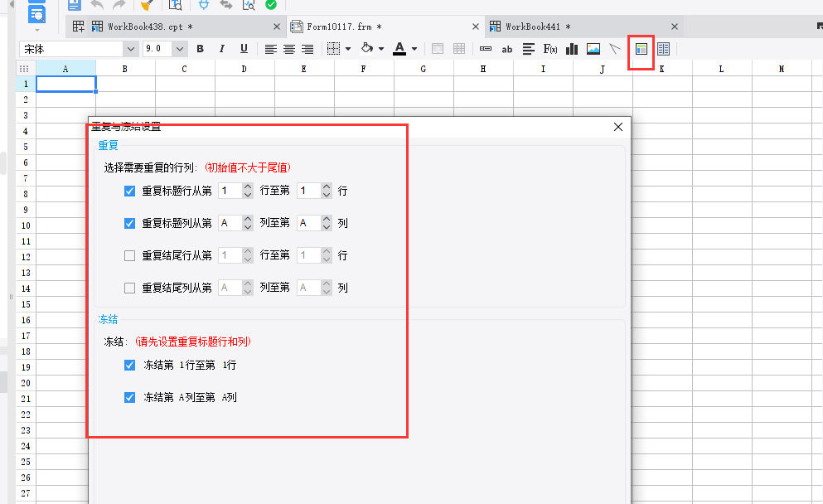This screenshot has width=823, height=504.
Task: Increase the title row end value
Action: pos(327,187)
